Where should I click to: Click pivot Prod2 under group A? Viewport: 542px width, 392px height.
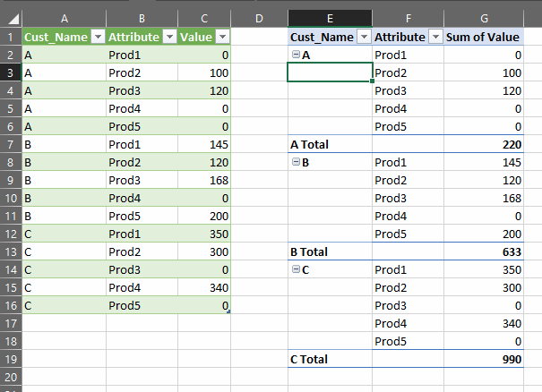(x=409, y=72)
